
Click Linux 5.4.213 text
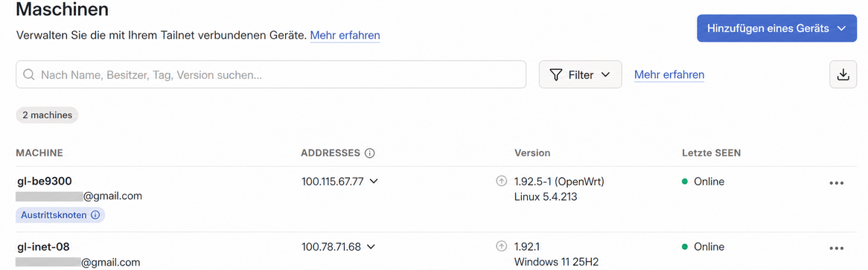pyautogui.click(x=546, y=196)
